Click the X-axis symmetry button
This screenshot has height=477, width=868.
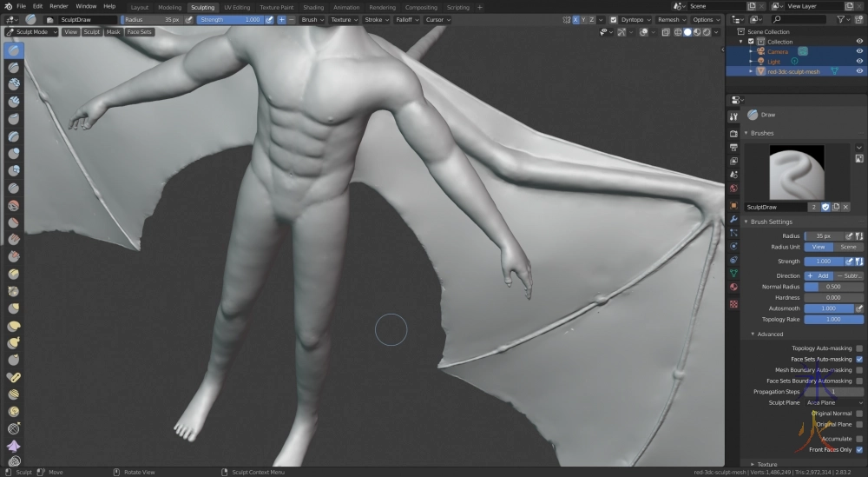tap(575, 19)
